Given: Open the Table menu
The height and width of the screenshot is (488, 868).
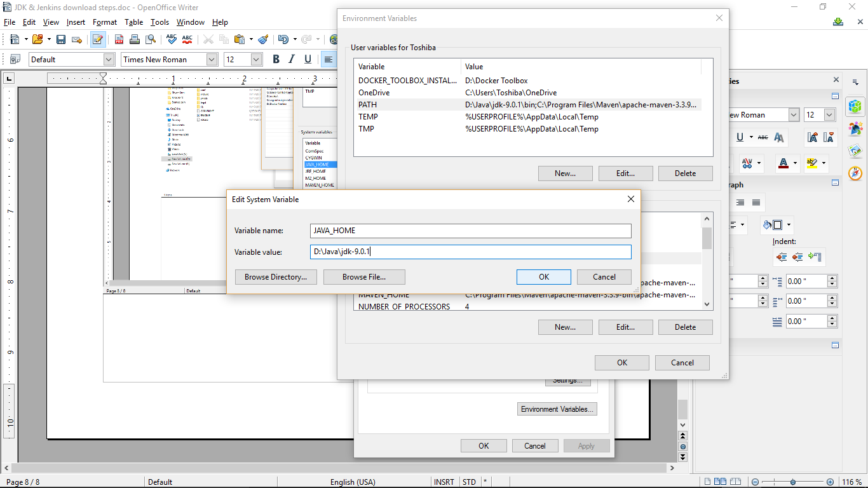Looking at the screenshot, I should point(134,22).
